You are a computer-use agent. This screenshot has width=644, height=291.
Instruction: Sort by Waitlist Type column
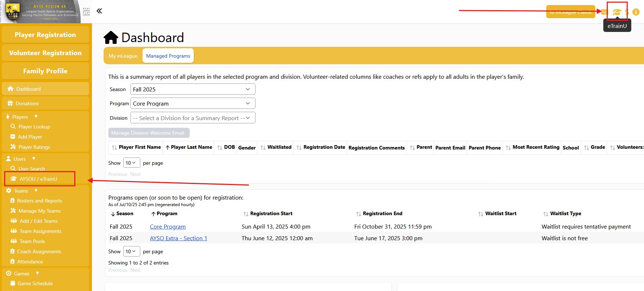click(x=565, y=214)
